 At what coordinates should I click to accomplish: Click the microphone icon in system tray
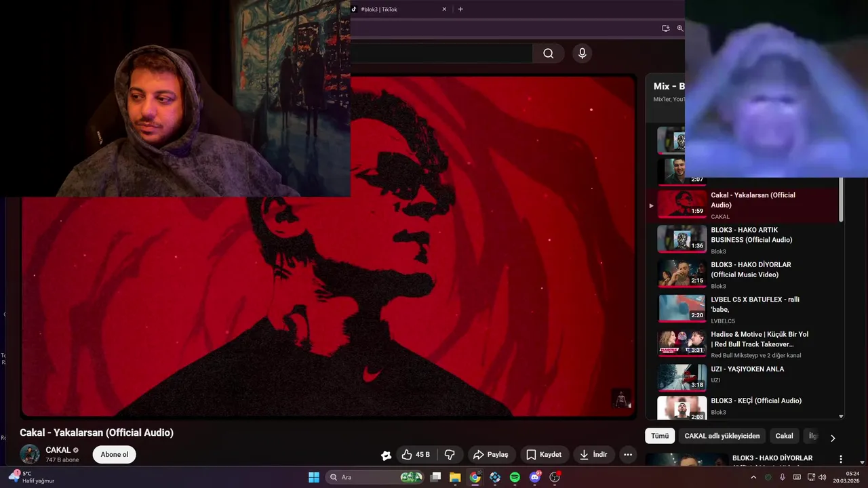782,477
